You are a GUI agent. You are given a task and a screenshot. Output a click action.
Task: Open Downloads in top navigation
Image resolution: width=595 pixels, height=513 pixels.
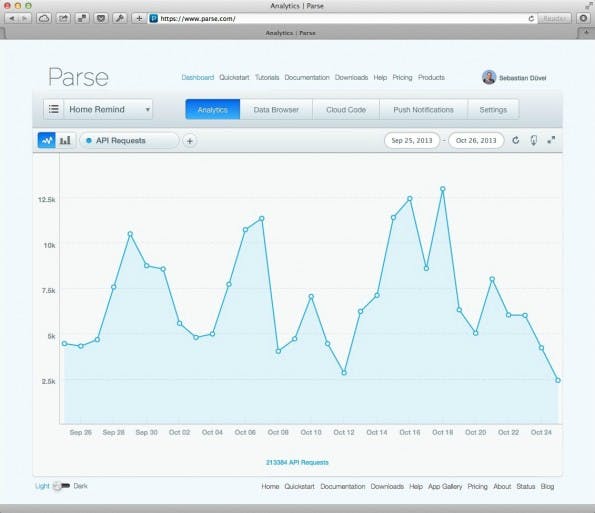[x=351, y=77]
